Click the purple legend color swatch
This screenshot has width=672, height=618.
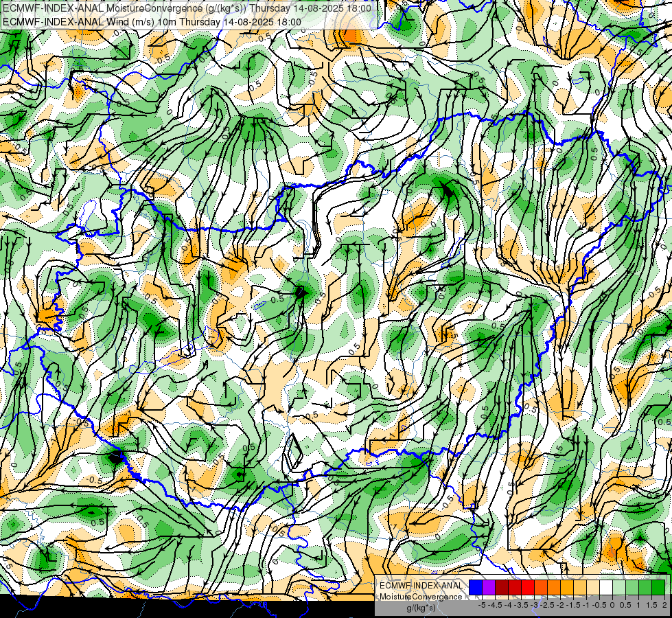(489, 587)
